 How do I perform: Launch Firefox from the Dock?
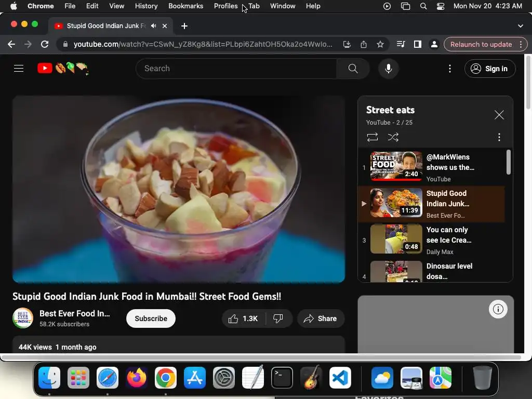point(137,378)
